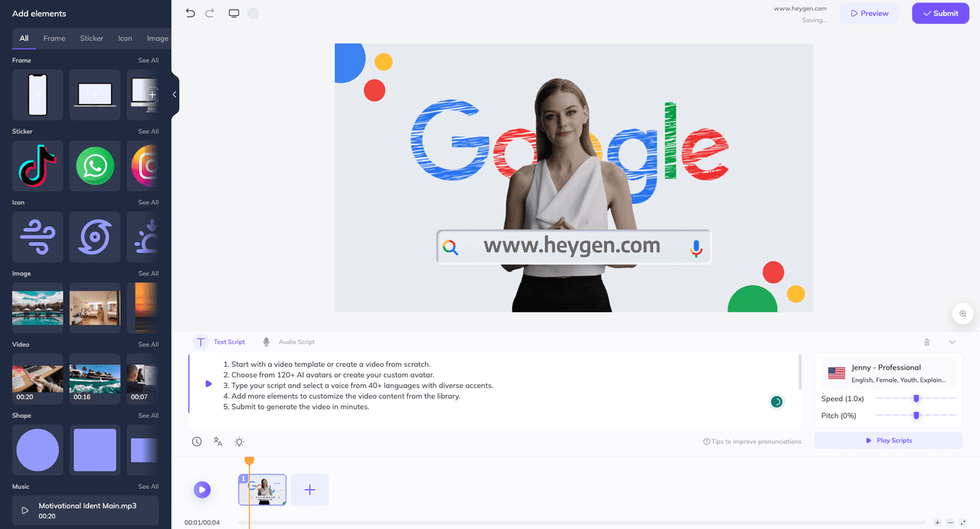Zoom out the timeline

(x=950, y=523)
